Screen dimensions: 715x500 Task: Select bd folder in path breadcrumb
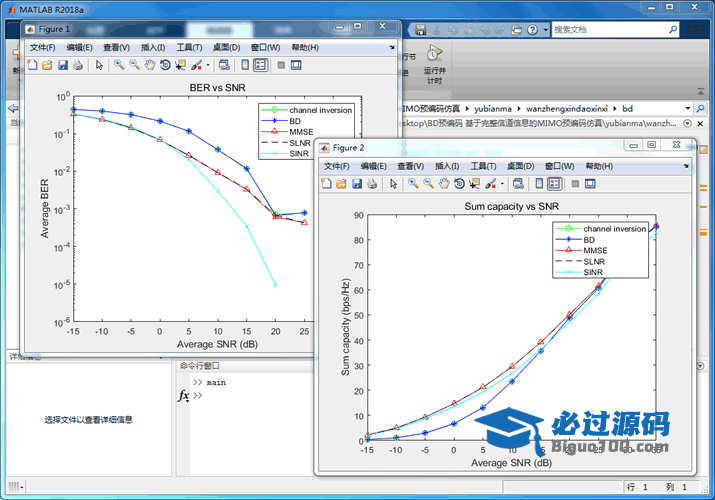(x=627, y=108)
